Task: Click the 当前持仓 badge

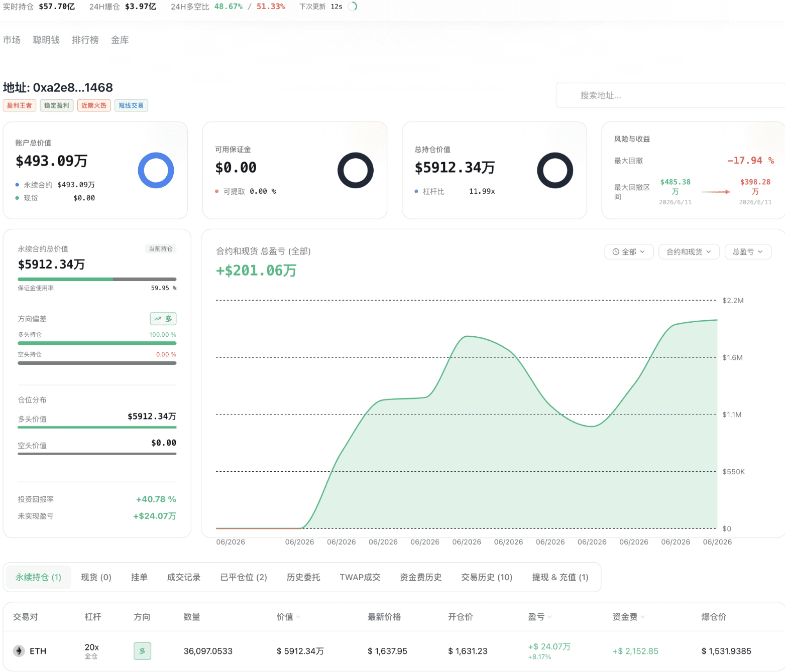Action: tap(161, 249)
